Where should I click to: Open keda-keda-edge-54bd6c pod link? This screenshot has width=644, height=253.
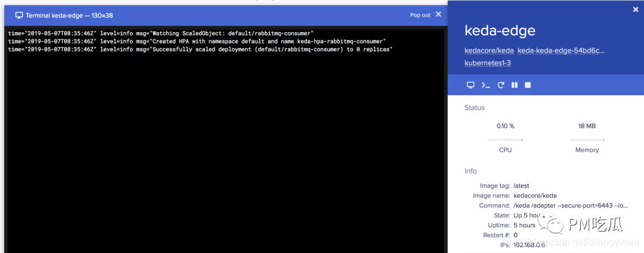[x=561, y=51]
